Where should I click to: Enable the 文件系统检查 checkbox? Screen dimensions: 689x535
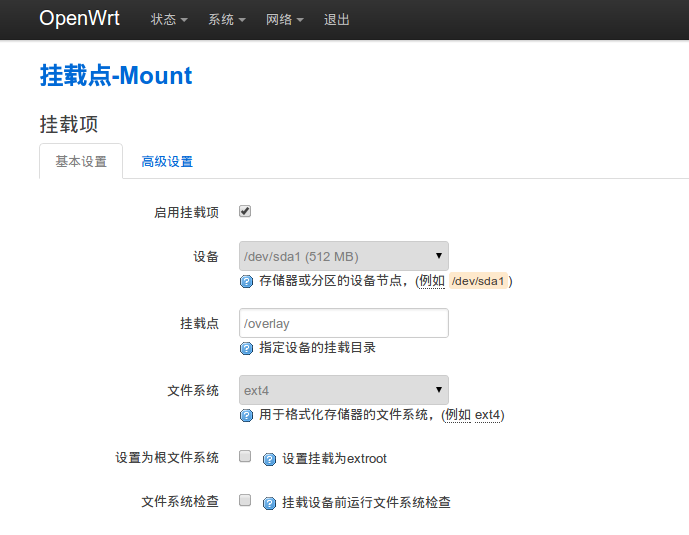coord(245,501)
